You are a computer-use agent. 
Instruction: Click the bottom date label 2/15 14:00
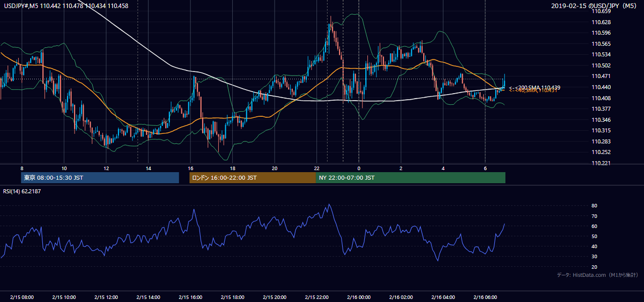coord(148,297)
